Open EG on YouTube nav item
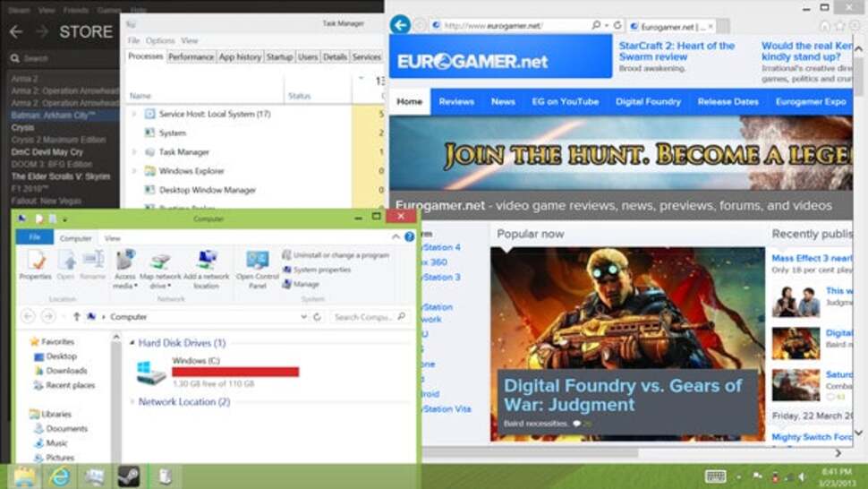The width and height of the screenshot is (868, 489). click(566, 102)
